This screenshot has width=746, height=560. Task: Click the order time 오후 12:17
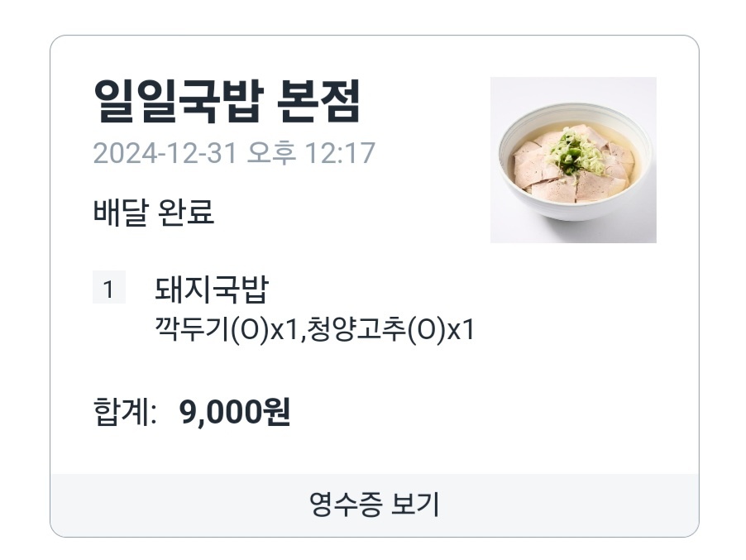(x=312, y=153)
